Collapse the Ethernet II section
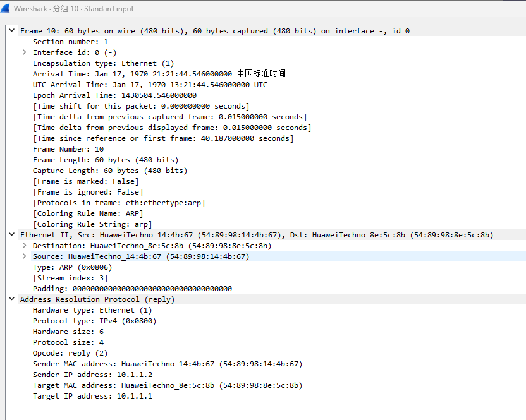Screen dimensions: 526x420 click(x=12, y=234)
